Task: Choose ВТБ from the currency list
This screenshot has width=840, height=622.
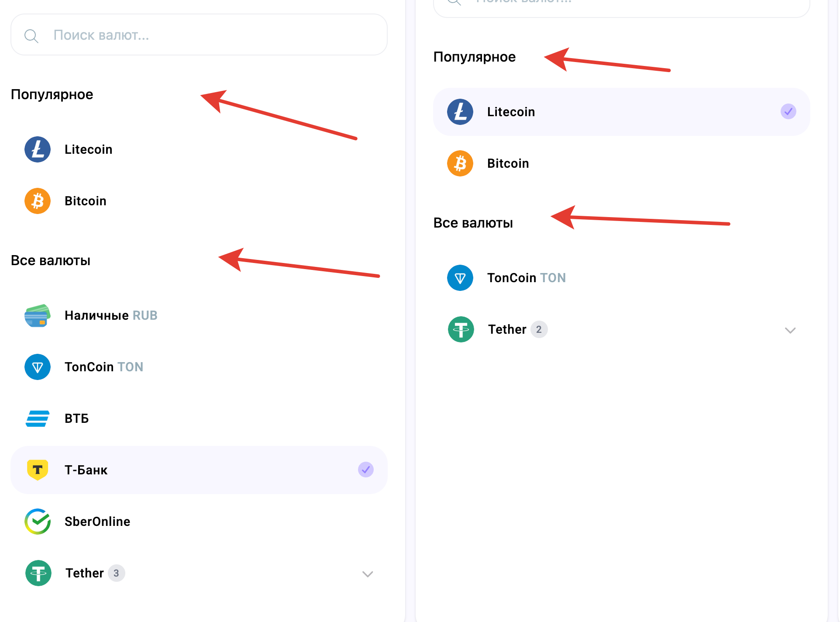Action: [77, 418]
